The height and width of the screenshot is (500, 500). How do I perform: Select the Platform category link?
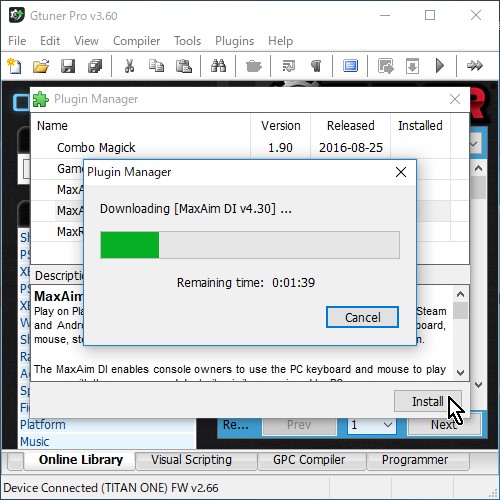pyautogui.click(x=43, y=425)
